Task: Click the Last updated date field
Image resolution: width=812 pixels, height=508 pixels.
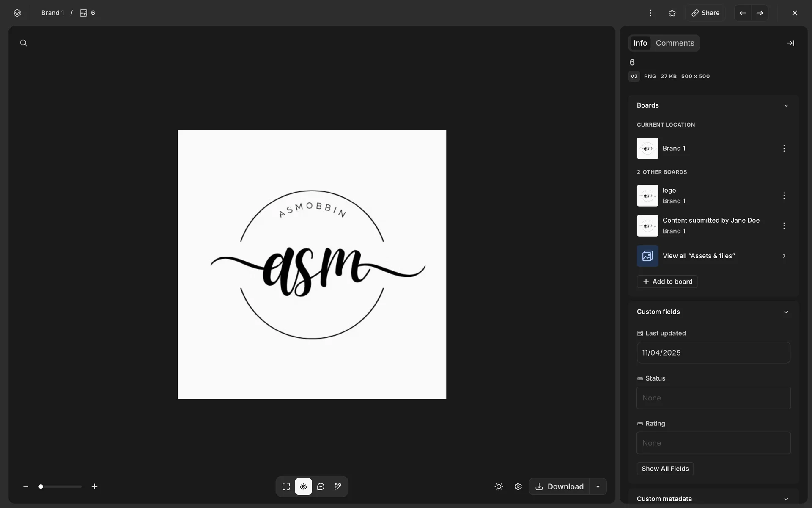Action: [x=713, y=353]
